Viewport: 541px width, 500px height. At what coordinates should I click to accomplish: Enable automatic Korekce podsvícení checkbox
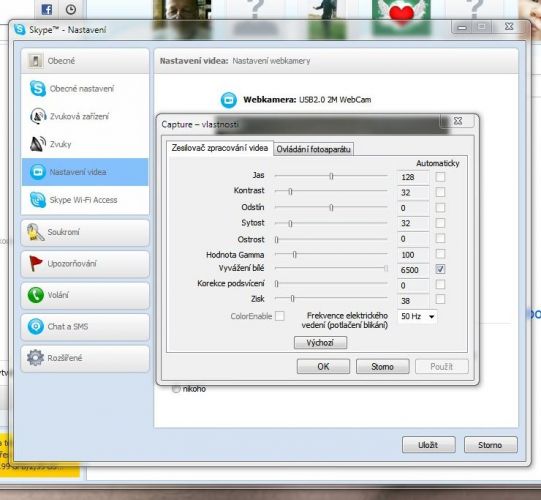pos(440,285)
